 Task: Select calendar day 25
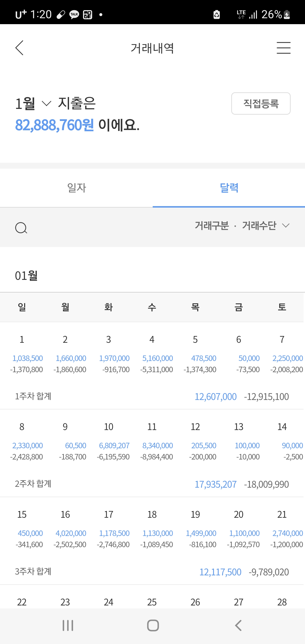(x=152, y=602)
